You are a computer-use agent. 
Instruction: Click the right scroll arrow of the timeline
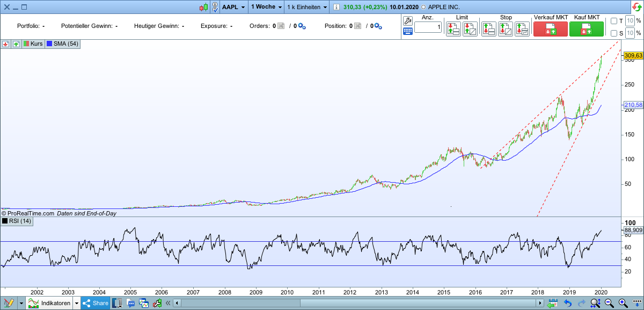pos(541,303)
